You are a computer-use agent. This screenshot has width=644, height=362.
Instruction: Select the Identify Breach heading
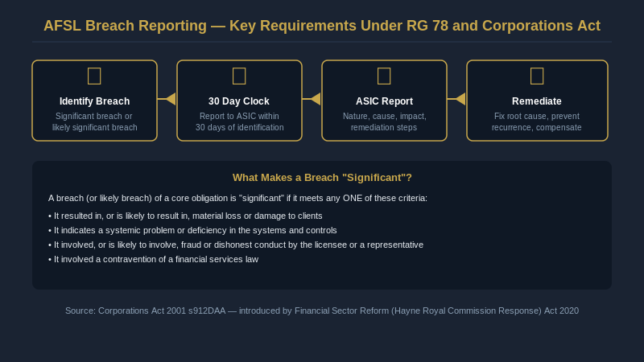[94, 101]
